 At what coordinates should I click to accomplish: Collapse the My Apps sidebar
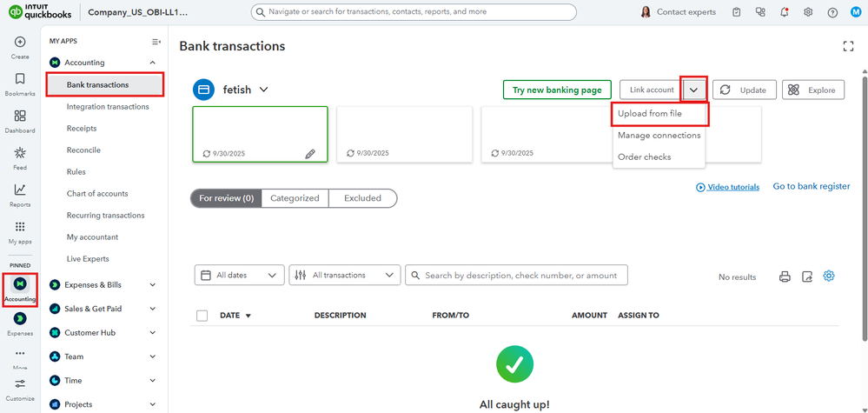coord(156,41)
